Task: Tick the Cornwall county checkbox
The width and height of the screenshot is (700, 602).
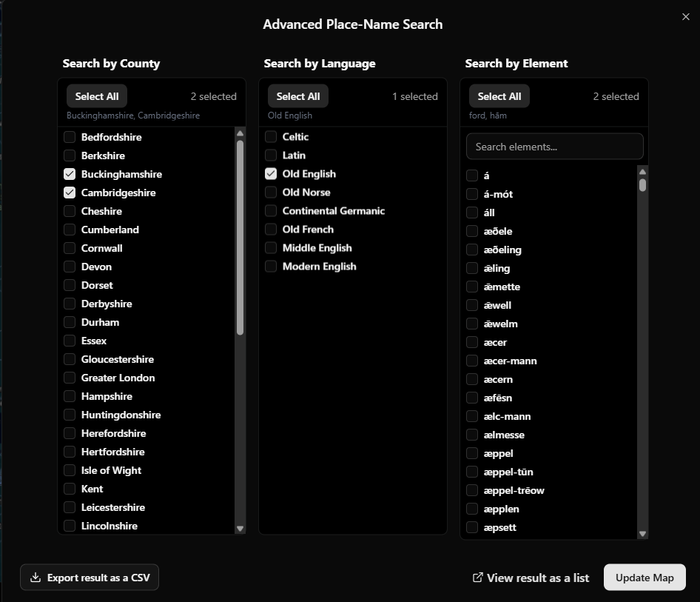Action: pyautogui.click(x=70, y=248)
